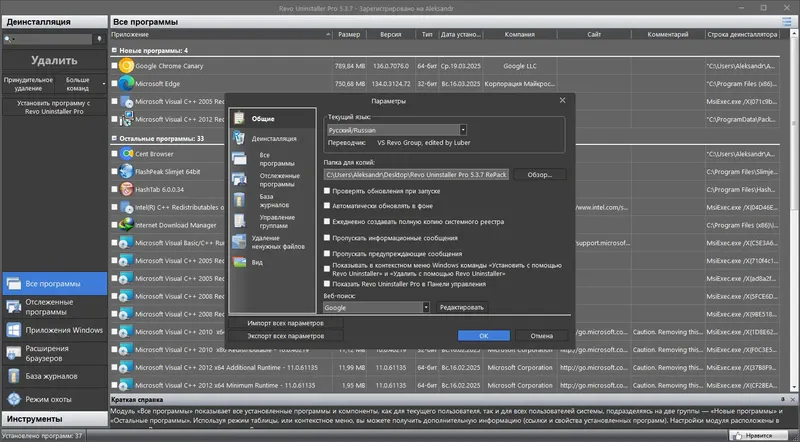Click the Internet Download Manager icon
800x442 pixels.
(126, 225)
